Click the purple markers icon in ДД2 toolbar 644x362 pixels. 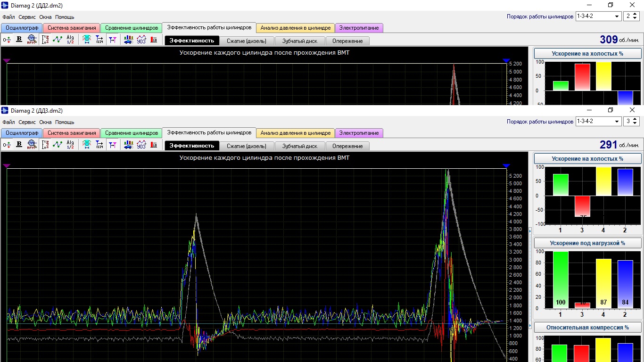click(x=112, y=40)
